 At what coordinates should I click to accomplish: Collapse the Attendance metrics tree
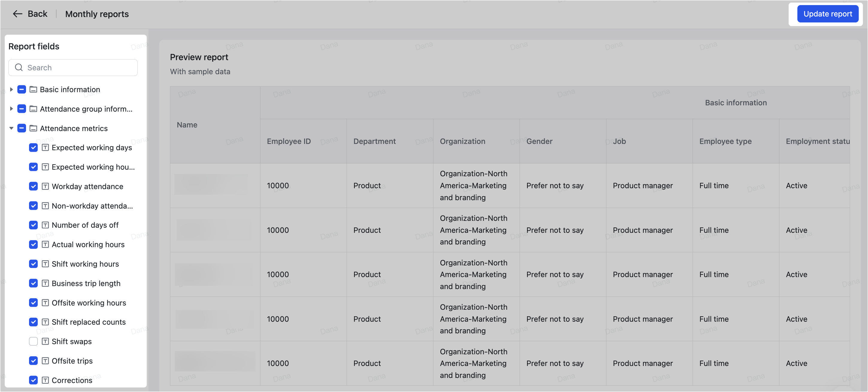tap(11, 128)
